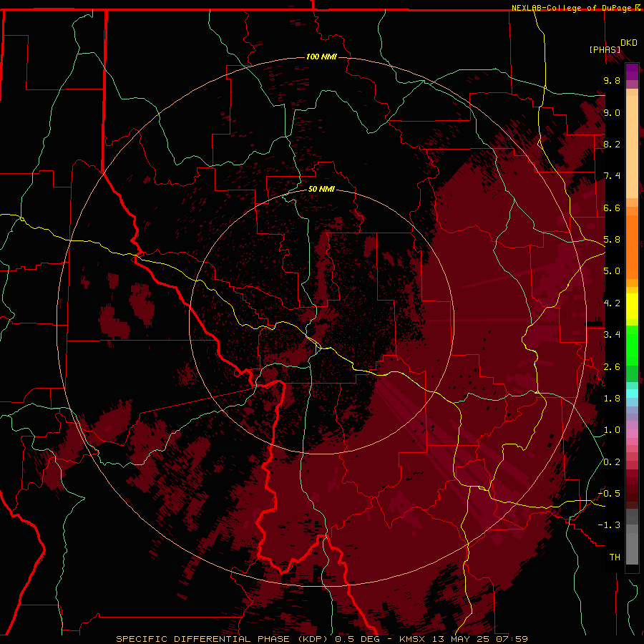The height and width of the screenshot is (644, 644).
Task: Click the 6.6 value on the color scale
Action: point(612,208)
